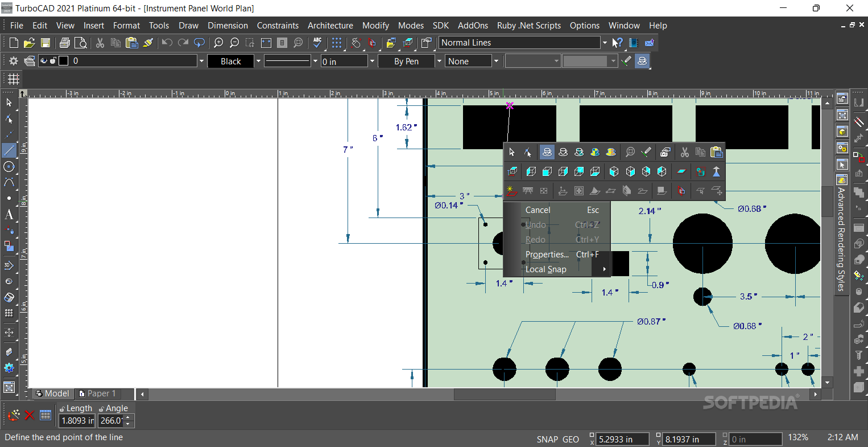Increase Angle value with spinner arrow
Screen dimensions: 868x447
point(128,418)
